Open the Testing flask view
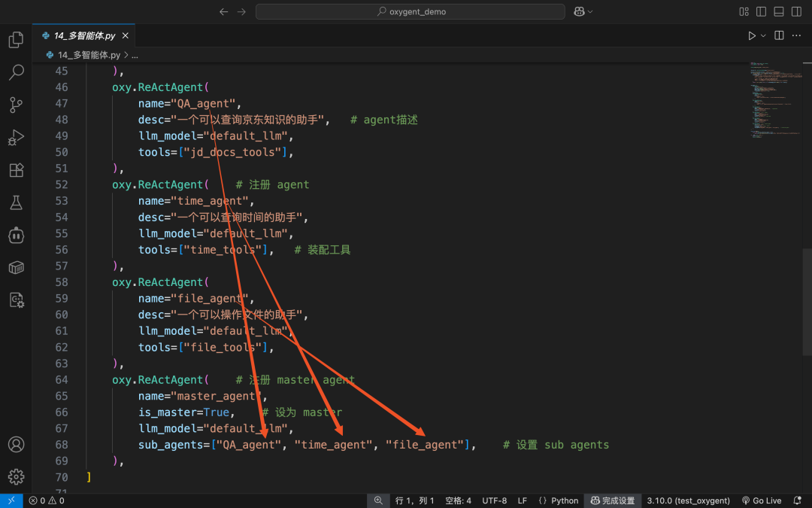The image size is (812, 508). tap(16, 202)
